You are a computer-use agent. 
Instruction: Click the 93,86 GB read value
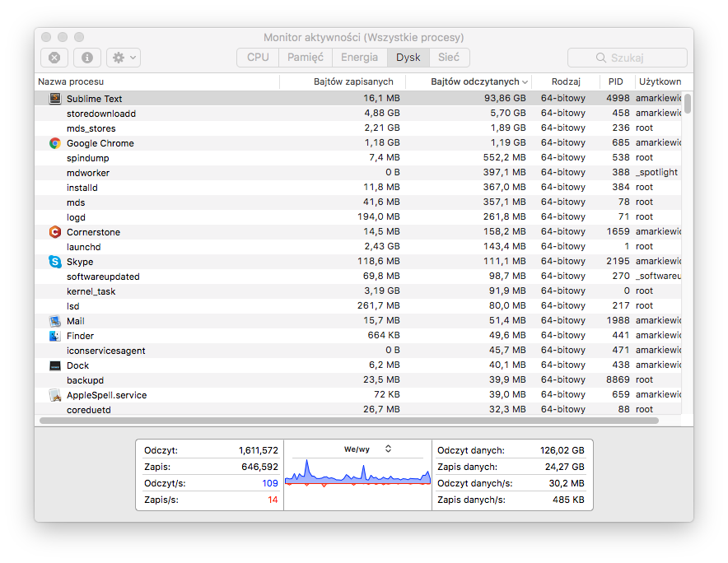(505, 99)
